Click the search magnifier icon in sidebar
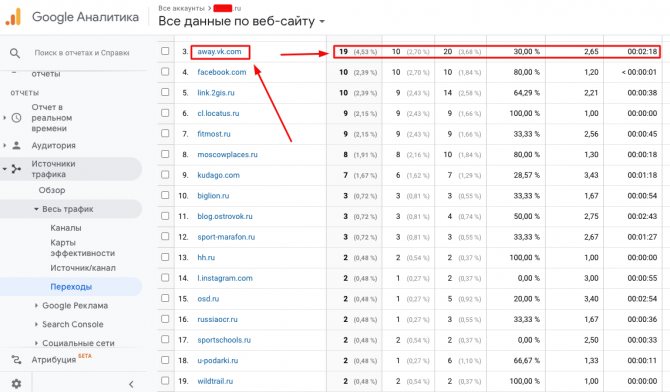The image size is (670, 392). coord(15,53)
